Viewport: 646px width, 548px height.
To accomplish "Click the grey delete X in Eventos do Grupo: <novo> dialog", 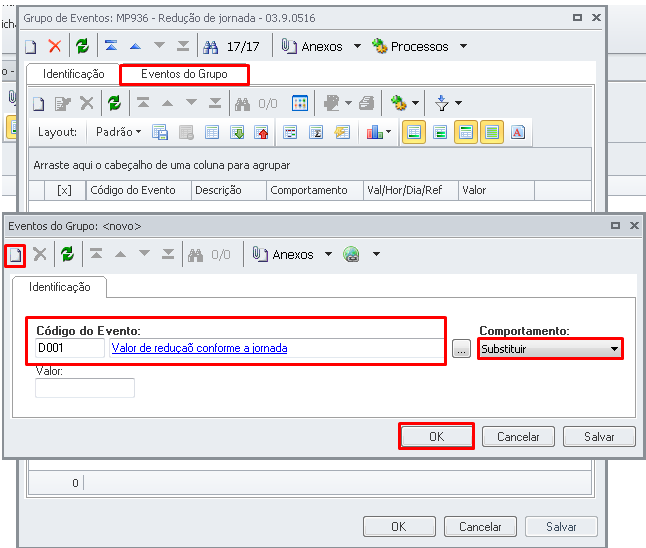I will [40, 254].
